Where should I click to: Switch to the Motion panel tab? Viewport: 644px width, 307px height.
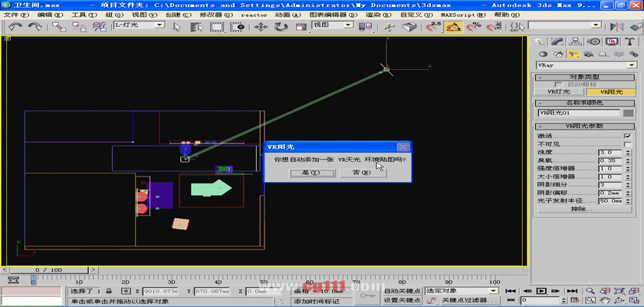click(x=593, y=41)
